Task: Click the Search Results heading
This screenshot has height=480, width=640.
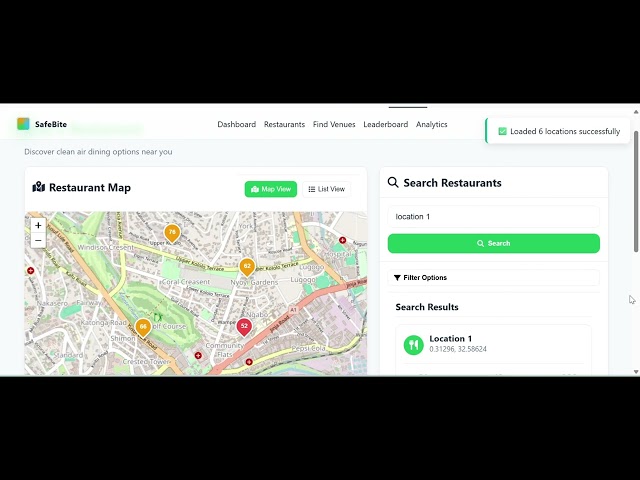Action: click(427, 307)
